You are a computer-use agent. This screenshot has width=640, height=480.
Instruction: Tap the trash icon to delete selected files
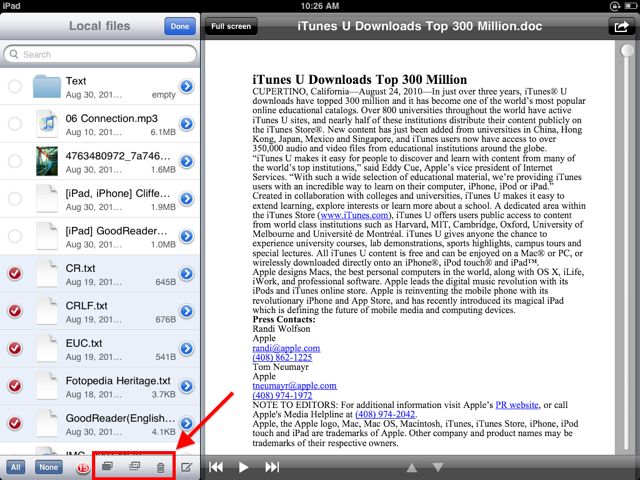(160, 467)
